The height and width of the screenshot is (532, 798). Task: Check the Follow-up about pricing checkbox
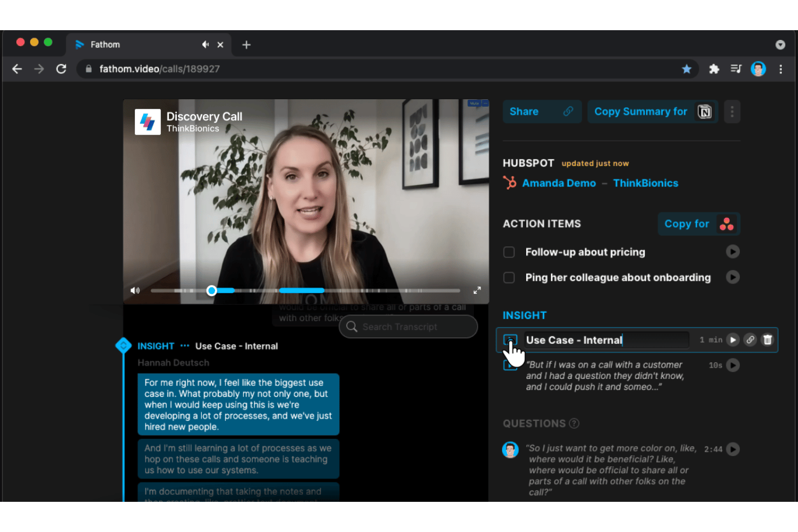[x=509, y=252]
